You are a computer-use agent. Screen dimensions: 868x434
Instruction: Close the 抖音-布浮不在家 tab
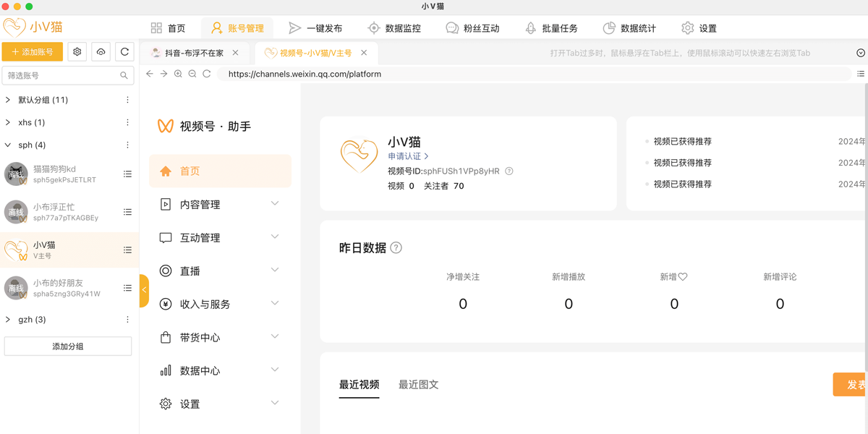pos(236,53)
